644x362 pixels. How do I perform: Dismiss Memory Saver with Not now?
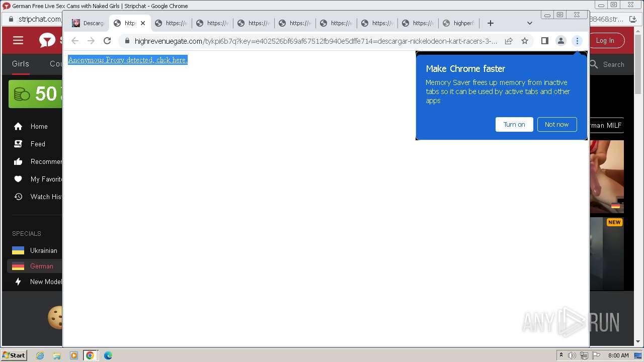(556, 125)
